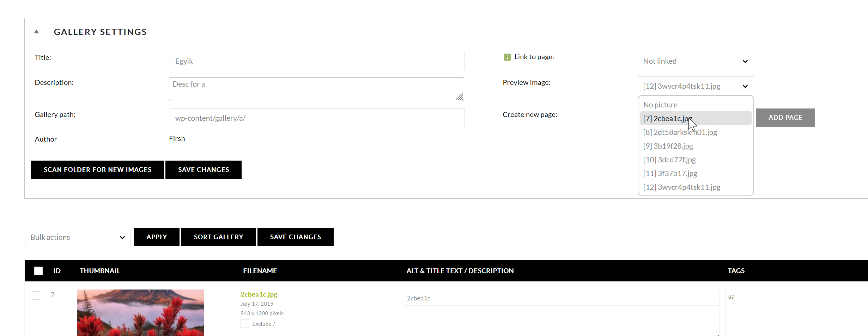Screen dimensions: 868x336
Task: Select [8] 2dt58arkskm01.jpg in the list
Action: [x=680, y=132]
